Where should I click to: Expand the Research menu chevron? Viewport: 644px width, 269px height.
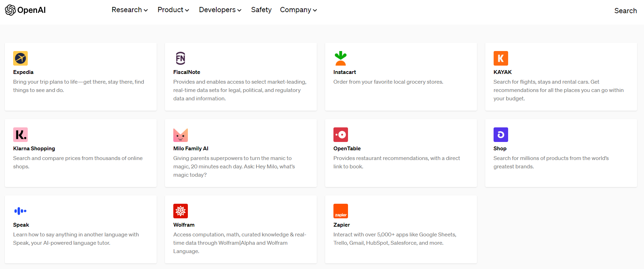(x=146, y=10)
